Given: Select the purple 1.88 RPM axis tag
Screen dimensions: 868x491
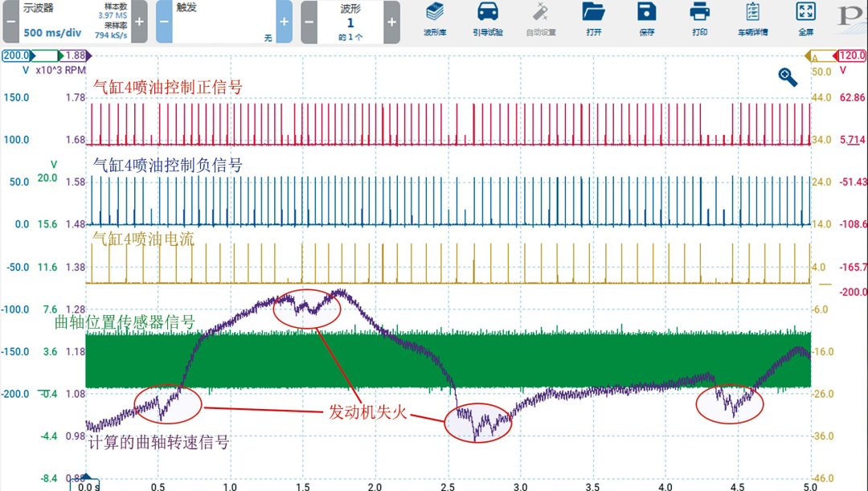Looking at the screenshot, I should click(x=76, y=55).
